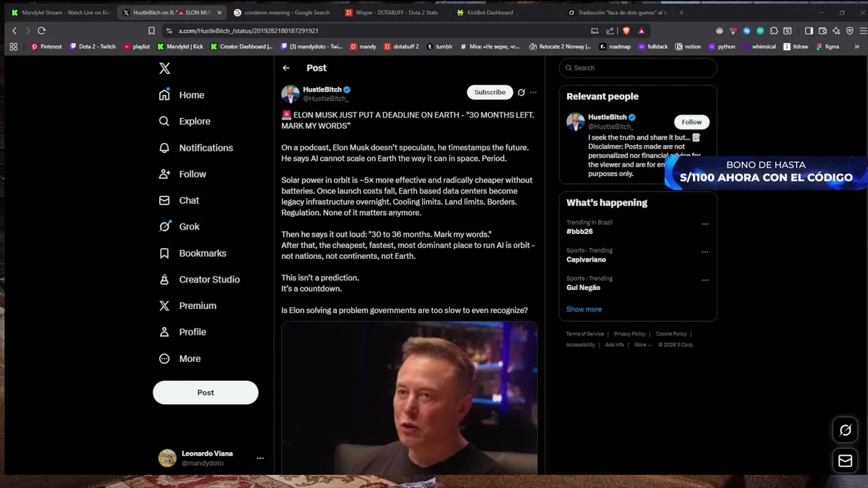Image resolution: width=868 pixels, height=488 pixels.
Task: Open account options next to Leonardo Viana
Action: [260, 458]
